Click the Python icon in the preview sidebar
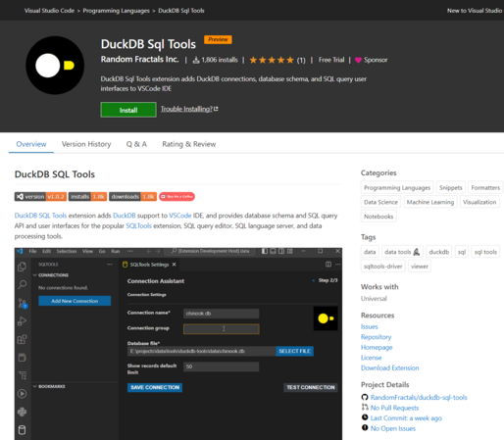 click(22, 412)
